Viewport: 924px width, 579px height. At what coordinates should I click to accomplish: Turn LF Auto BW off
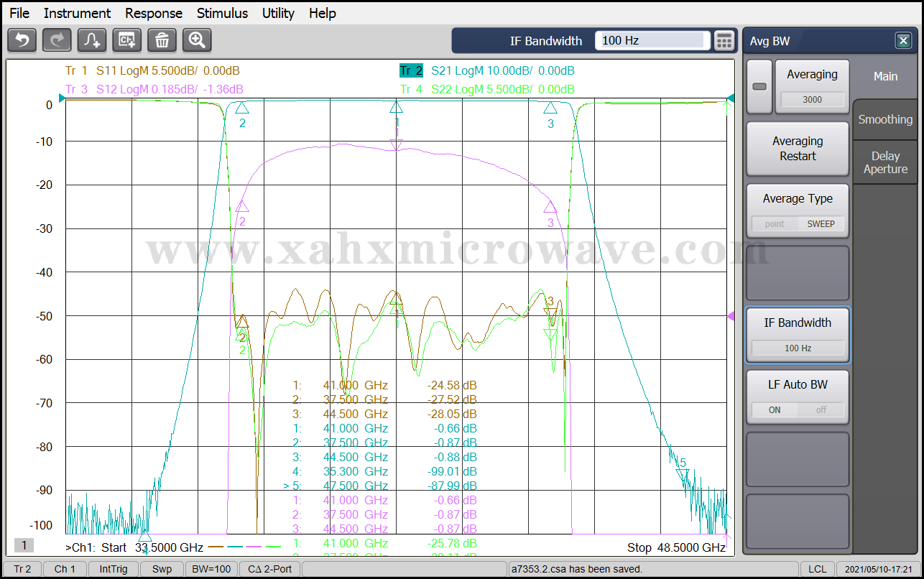pos(821,409)
